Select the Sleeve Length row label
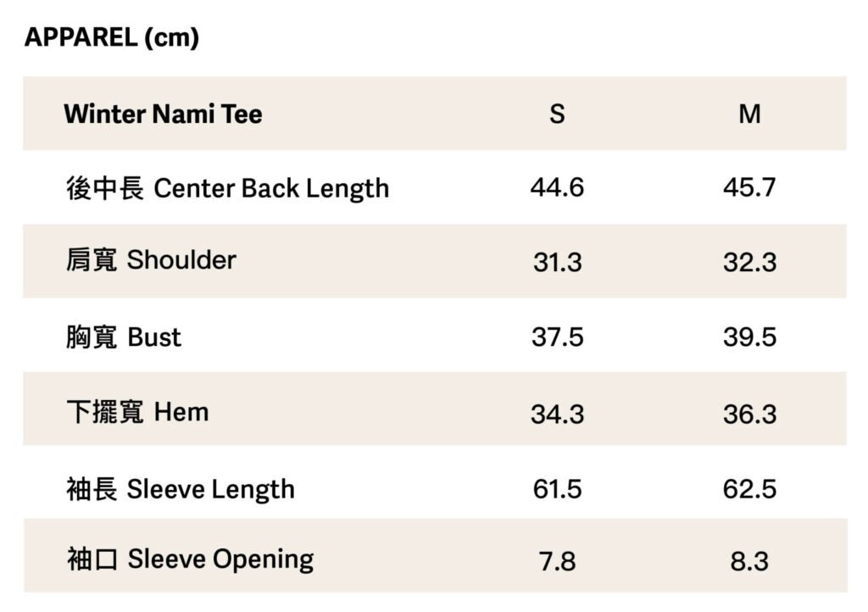Viewport: 868px width, 612px height. 181,489
